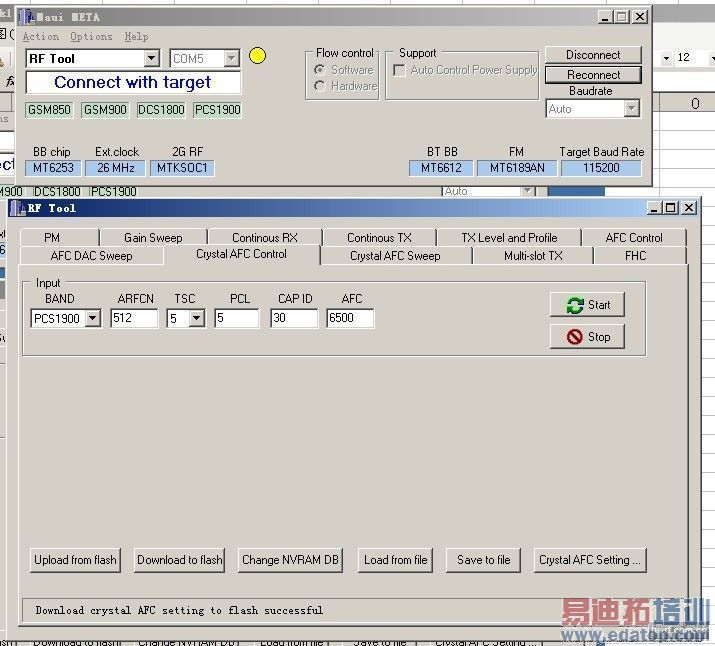715x646 pixels.
Task: Click the Stop button
Action: 587,336
